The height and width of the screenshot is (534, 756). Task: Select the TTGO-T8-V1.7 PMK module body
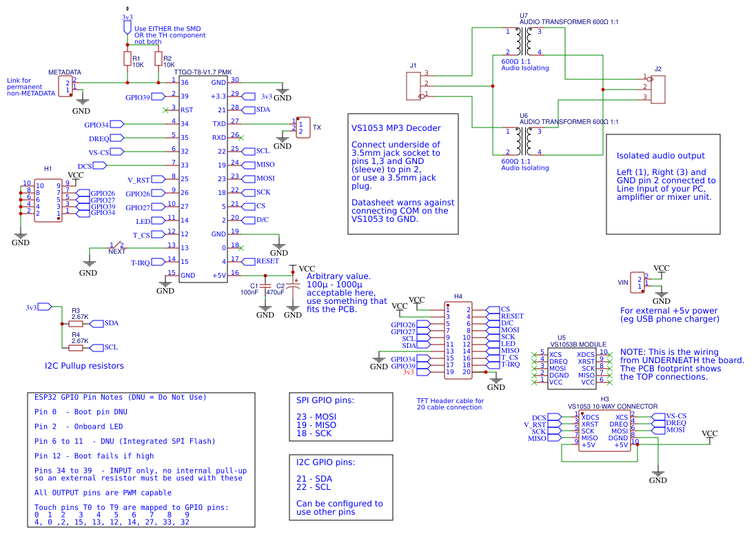[203, 178]
